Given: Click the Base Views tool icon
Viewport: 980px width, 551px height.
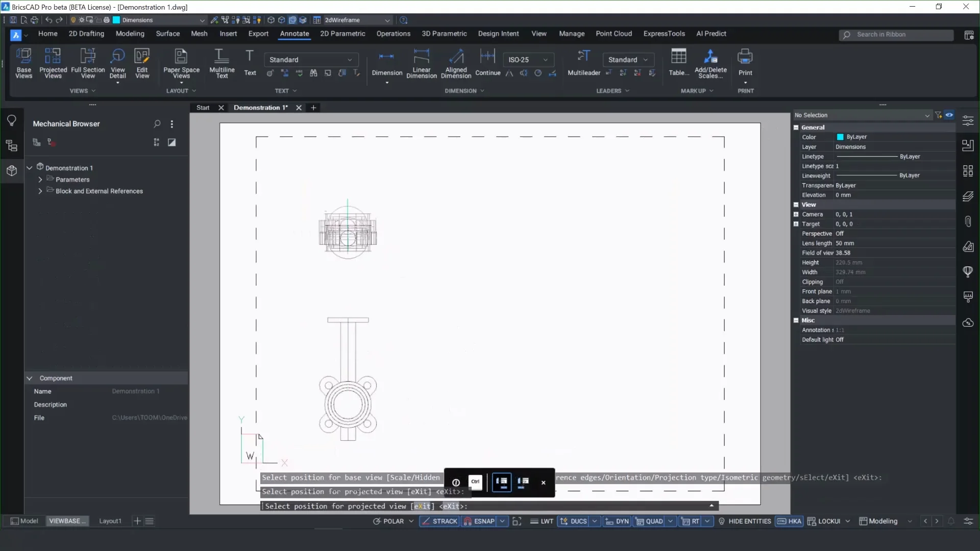Looking at the screenshot, I should (x=23, y=56).
